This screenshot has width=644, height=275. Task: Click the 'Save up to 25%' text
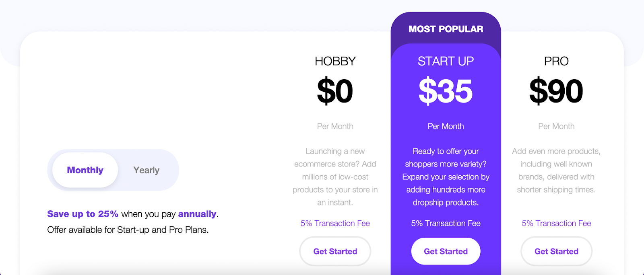(83, 214)
